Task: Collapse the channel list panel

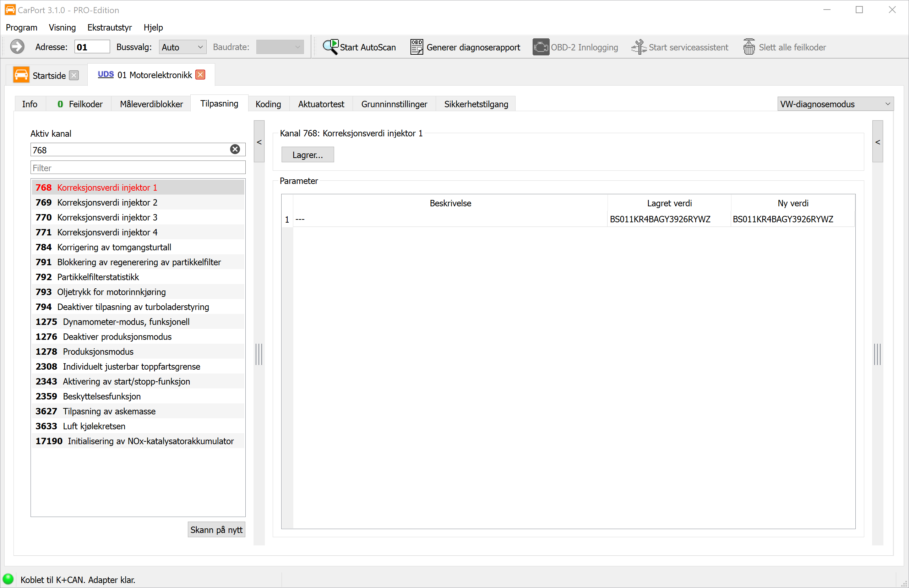Action: (x=259, y=142)
